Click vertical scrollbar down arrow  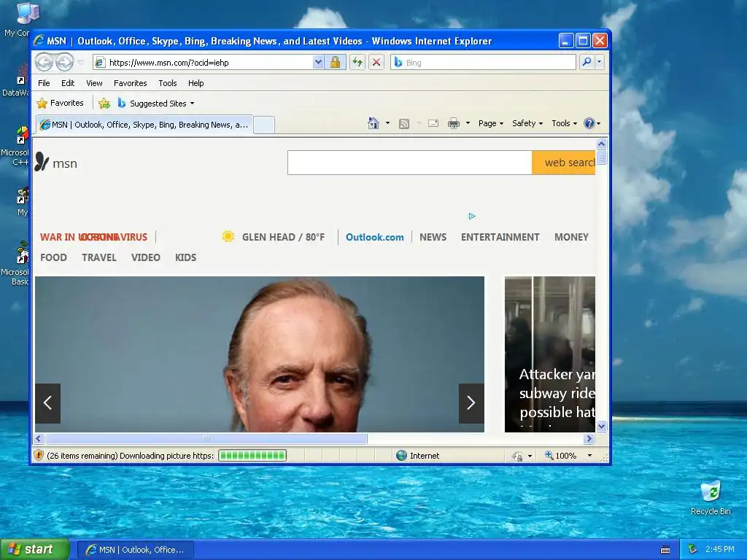pos(601,426)
